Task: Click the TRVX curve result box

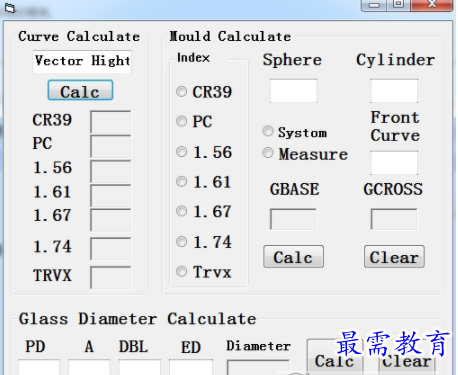Action: 111,277
